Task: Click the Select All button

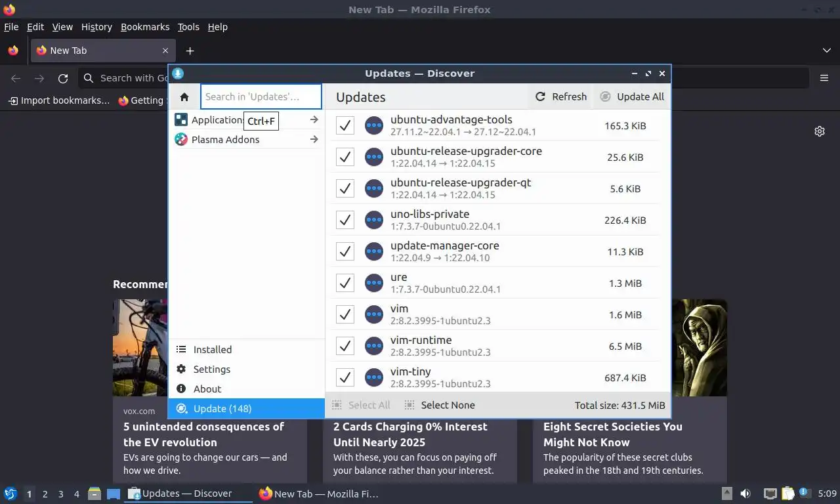Action: pyautogui.click(x=361, y=405)
